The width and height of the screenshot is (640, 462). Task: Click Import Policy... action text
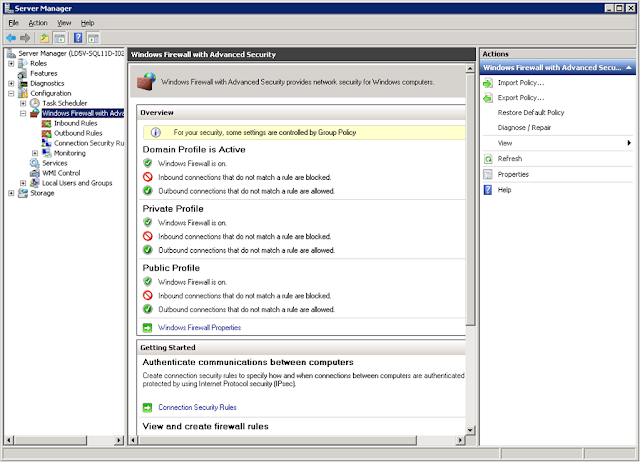point(521,83)
